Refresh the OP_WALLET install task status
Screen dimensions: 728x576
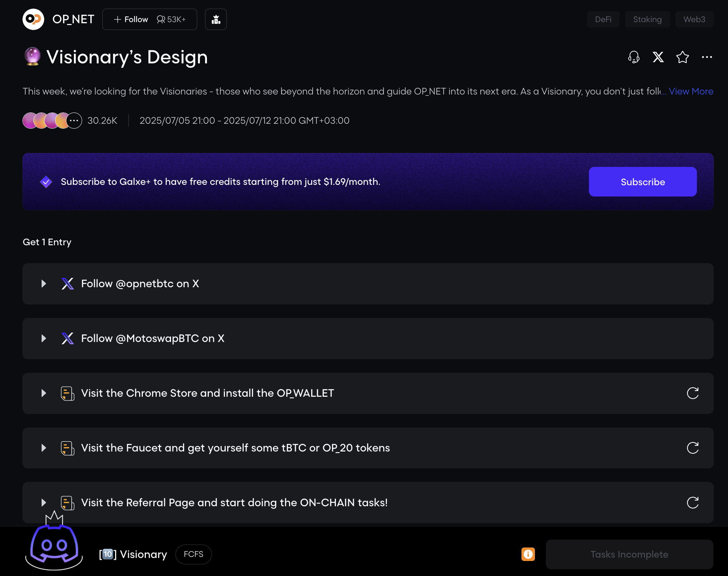pyautogui.click(x=692, y=393)
